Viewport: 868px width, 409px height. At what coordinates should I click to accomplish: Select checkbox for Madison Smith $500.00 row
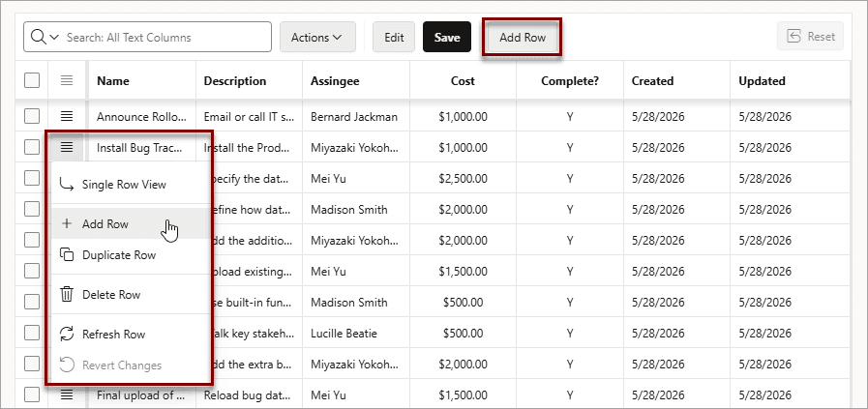[32, 303]
